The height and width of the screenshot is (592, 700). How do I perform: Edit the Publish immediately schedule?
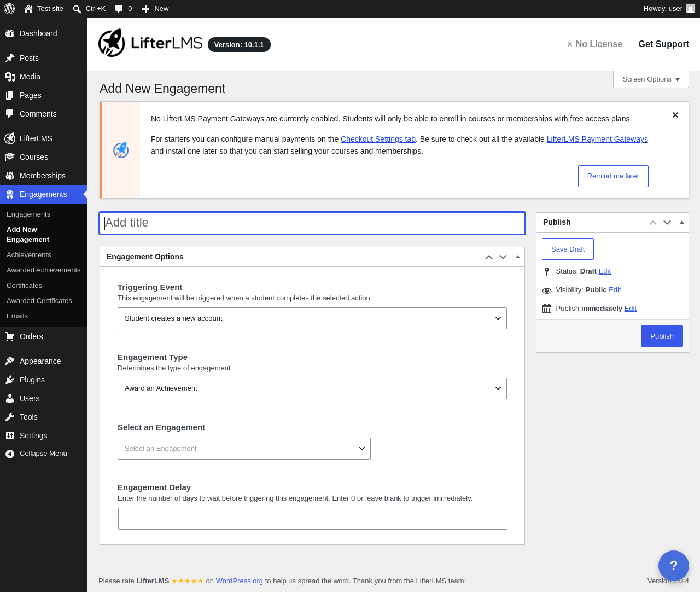[631, 309]
